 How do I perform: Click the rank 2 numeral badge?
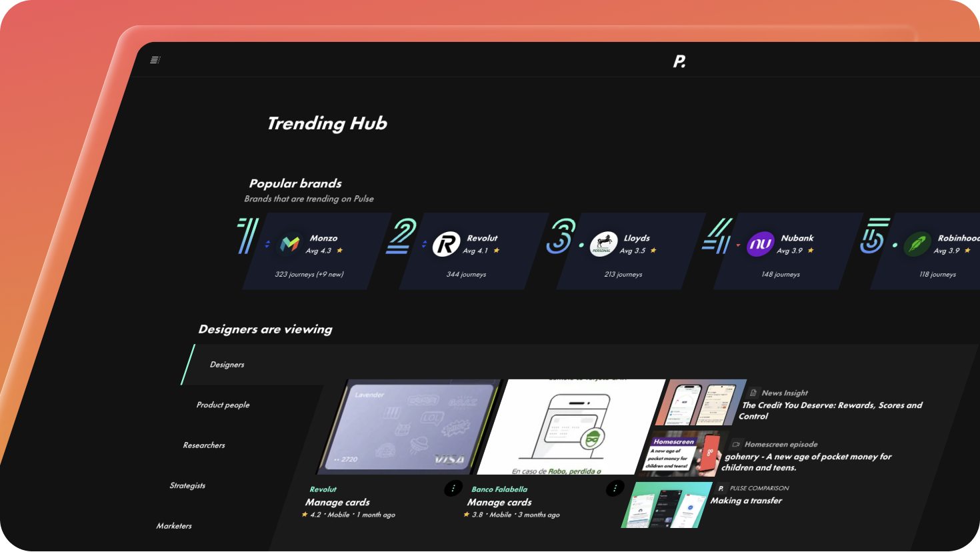tap(401, 235)
